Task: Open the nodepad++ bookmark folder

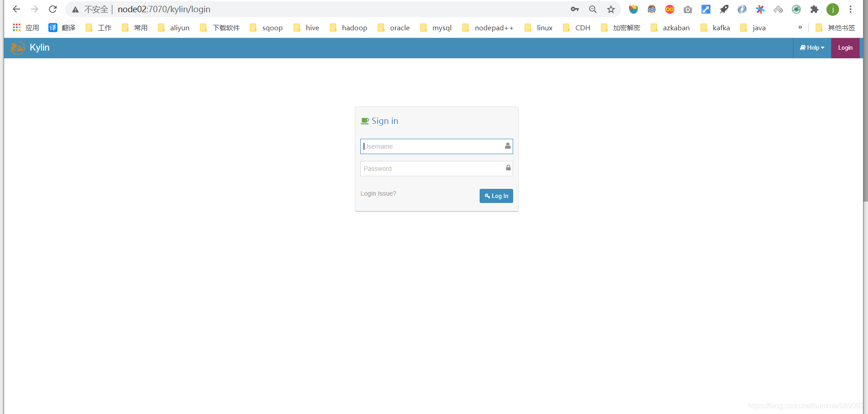Action: click(x=488, y=28)
